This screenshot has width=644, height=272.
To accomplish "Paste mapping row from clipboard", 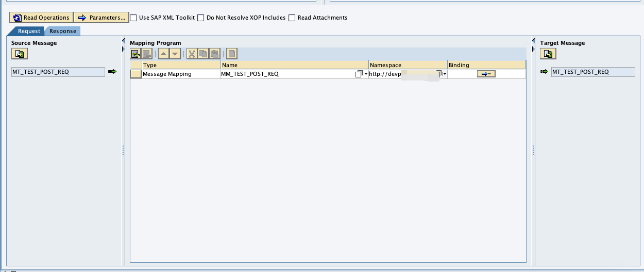I will (x=214, y=54).
